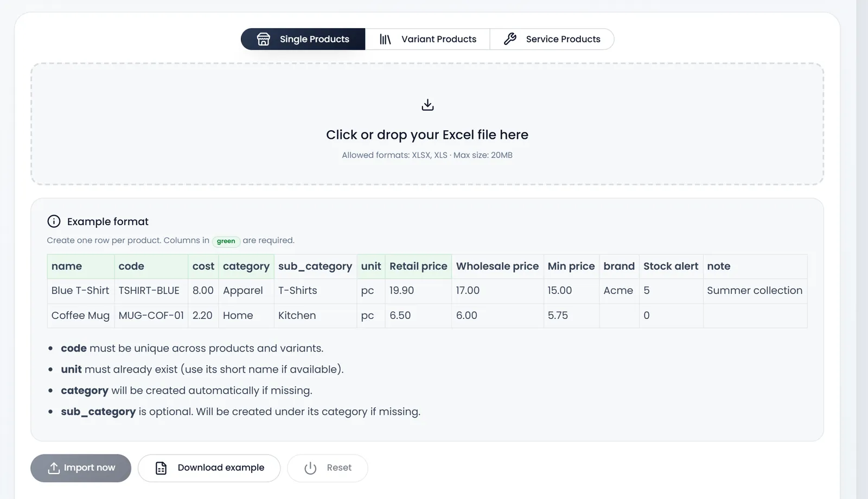Click the sub_category column header

[x=315, y=266]
